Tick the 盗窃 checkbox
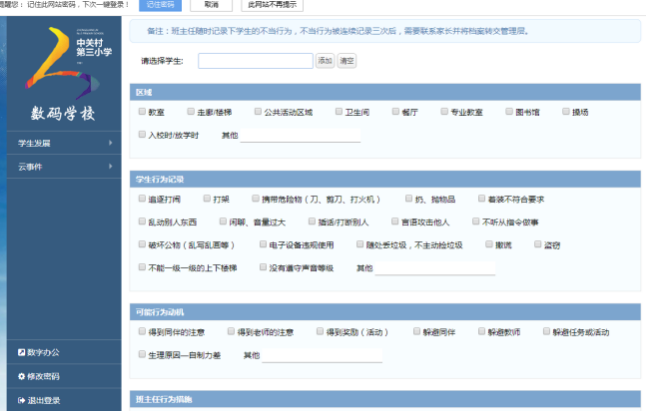 point(538,244)
